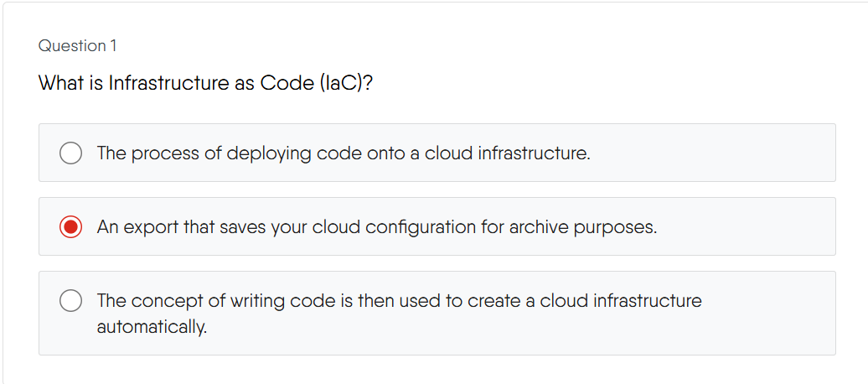Click the word 'automatically.' in the third answer
Screen dimensions: 868x384
tap(152, 327)
